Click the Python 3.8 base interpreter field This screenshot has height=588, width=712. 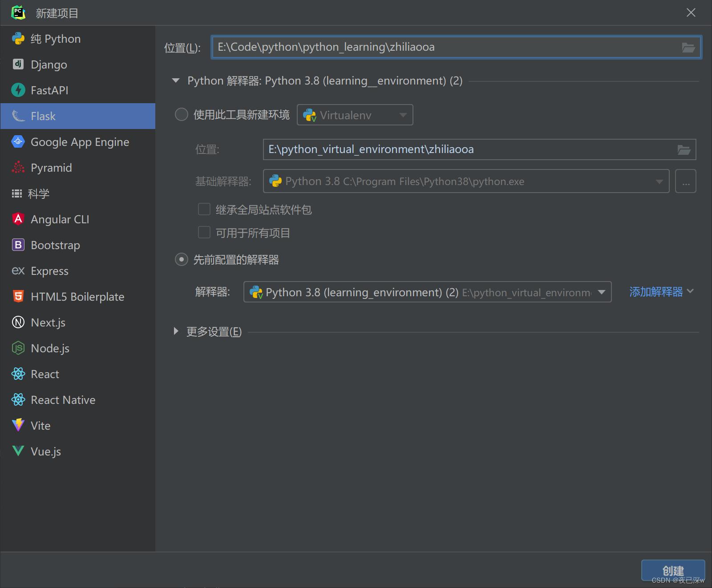pyautogui.click(x=466, y=181)
